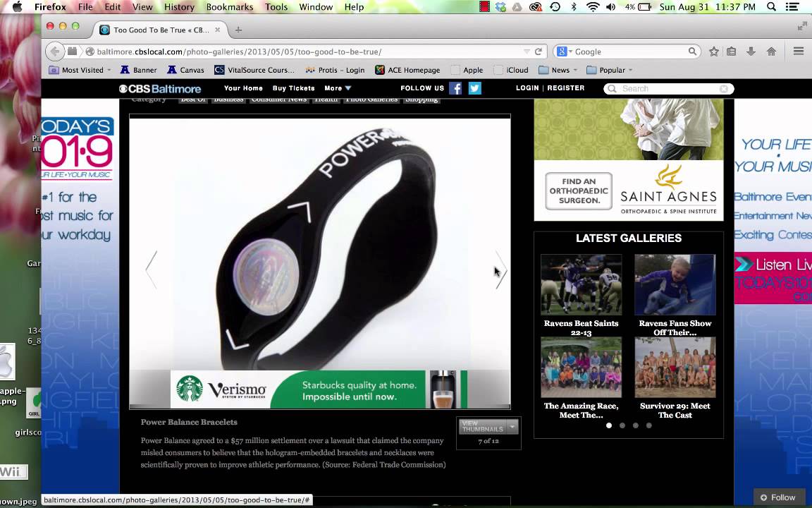Open the Downloads arrow icon
The width and height of the screenshot is (812, 508).
coord(751,52)
